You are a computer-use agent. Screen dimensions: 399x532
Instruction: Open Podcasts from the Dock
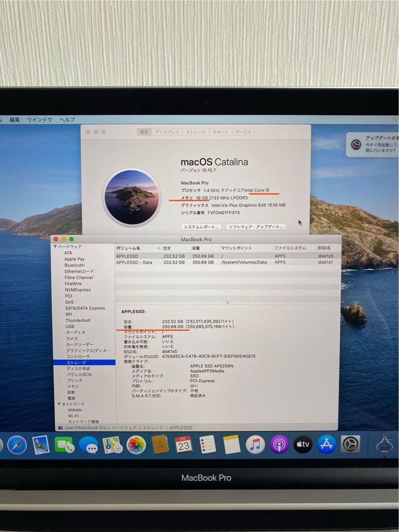(279, 444)
